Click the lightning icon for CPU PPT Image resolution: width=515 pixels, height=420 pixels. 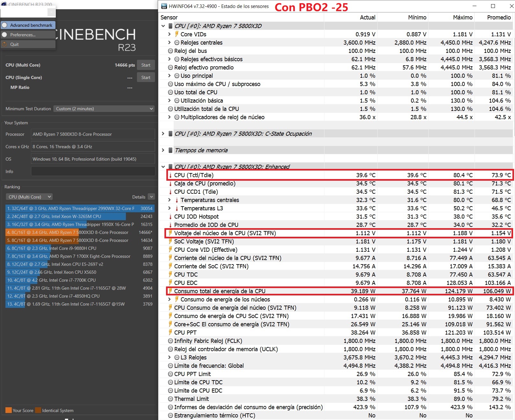(x=170, y=332)
